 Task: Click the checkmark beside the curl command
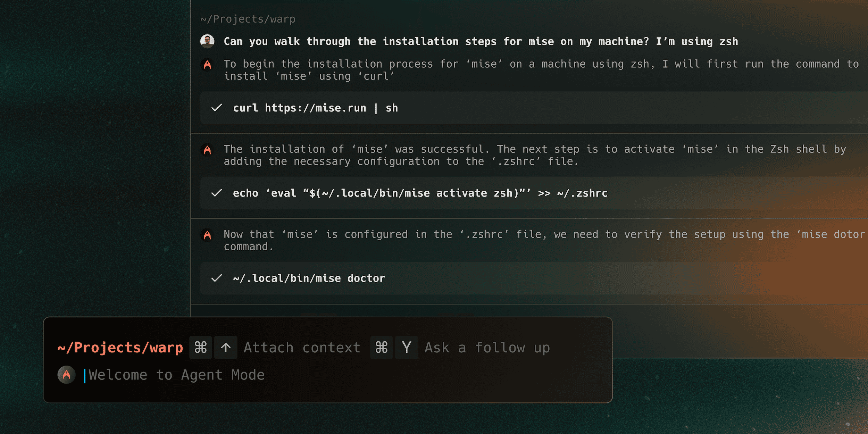tap(217, 108)
